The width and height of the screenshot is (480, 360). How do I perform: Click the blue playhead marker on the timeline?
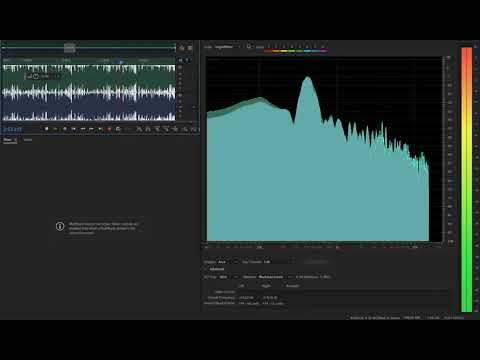121,62
